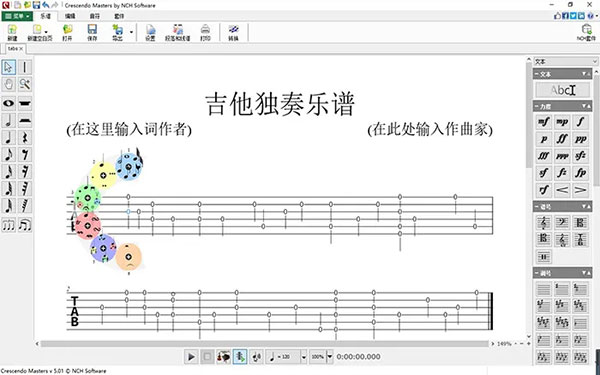Click the print toolbar icon
This screenshot has height=375, width=600.
[x=205, y=33]
